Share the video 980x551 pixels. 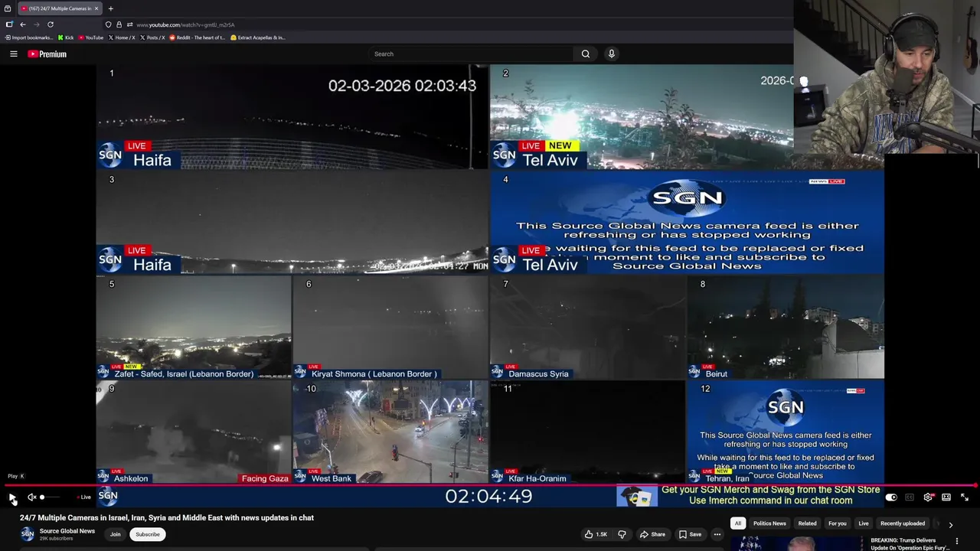652,534
